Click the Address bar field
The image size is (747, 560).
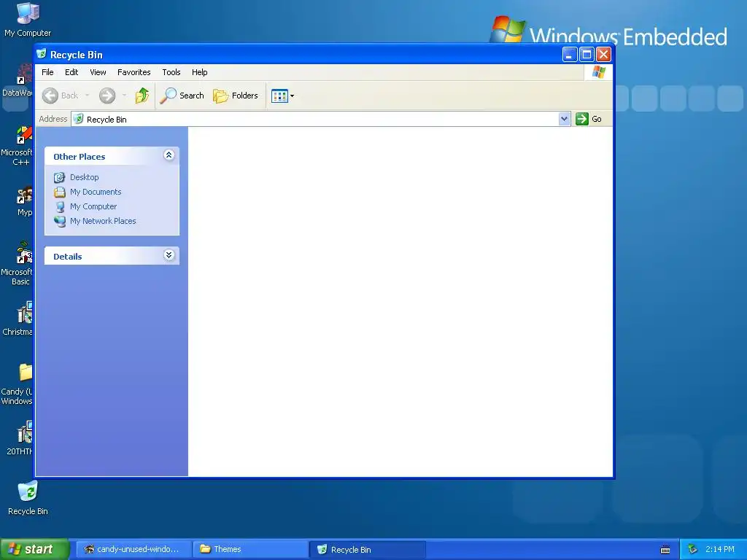[x=321, y=119]
